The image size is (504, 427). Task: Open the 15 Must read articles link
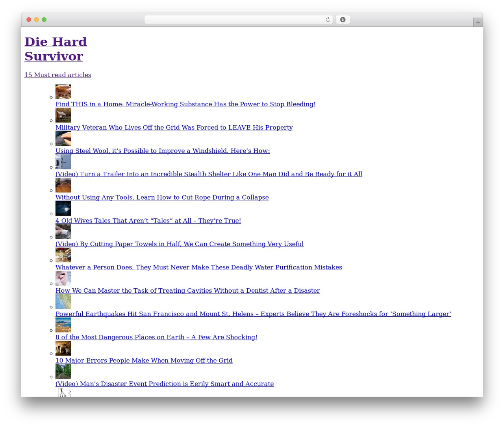click(x=57, y=75)
